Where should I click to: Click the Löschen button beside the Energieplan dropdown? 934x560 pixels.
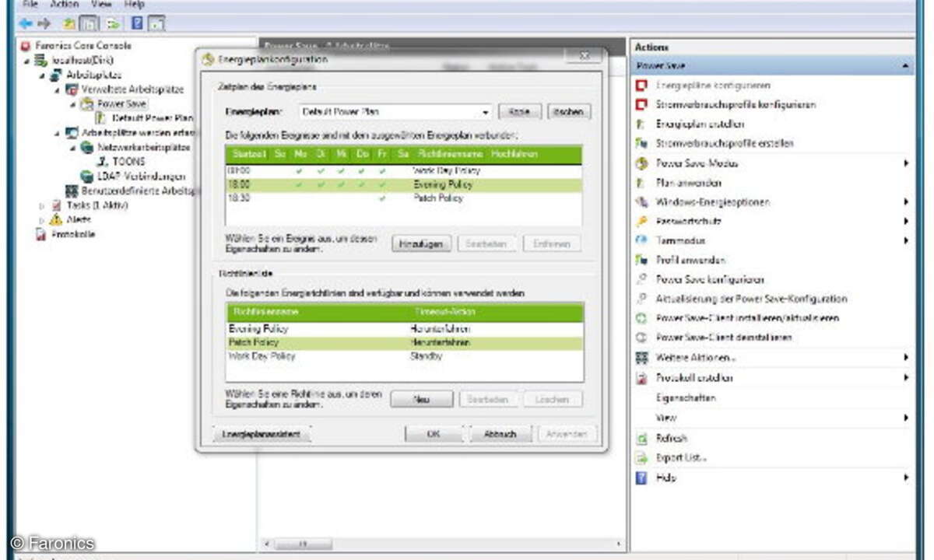pyautogui.click(x=569, y=112)
